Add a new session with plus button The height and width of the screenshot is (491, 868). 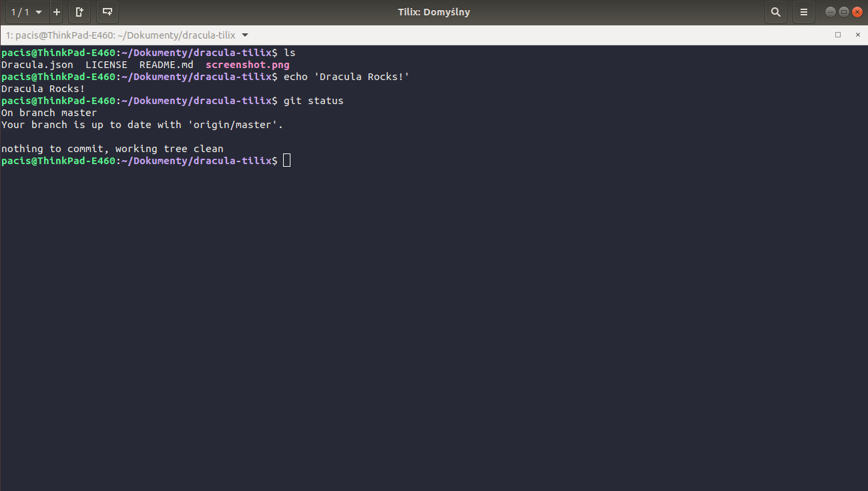click(57, 12)
